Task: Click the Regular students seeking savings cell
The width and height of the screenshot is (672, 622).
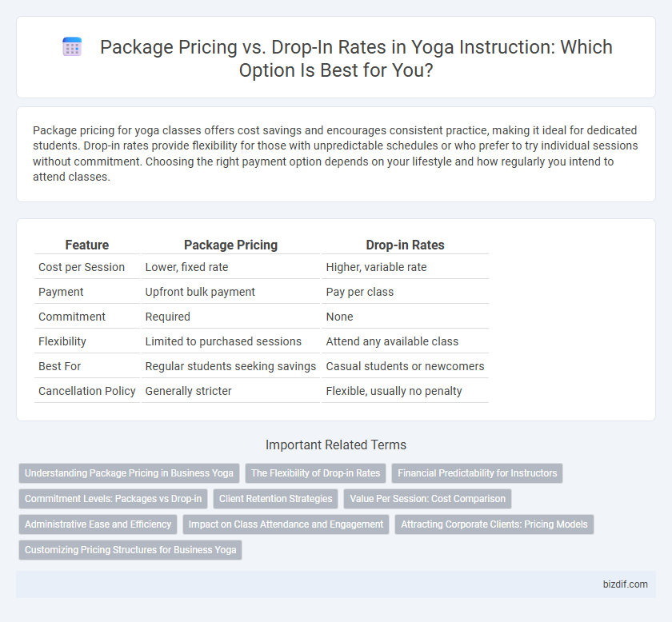Action: (x=230, y=366)
